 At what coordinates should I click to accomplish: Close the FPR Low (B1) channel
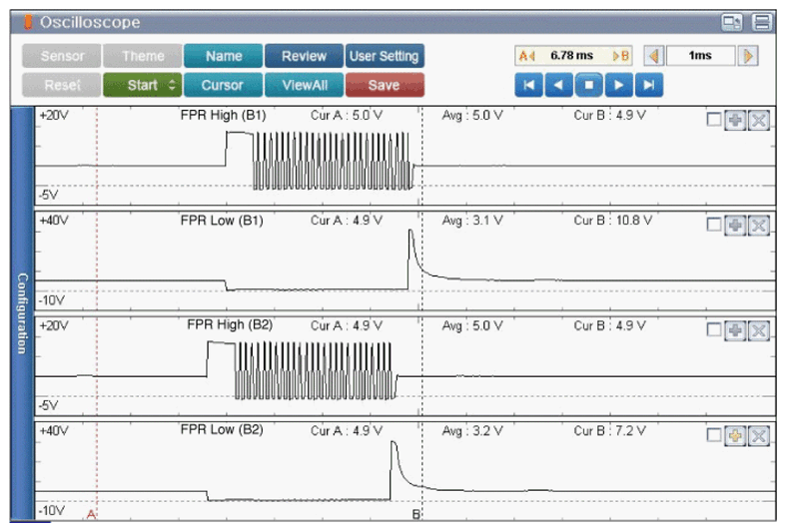(759, 226)
